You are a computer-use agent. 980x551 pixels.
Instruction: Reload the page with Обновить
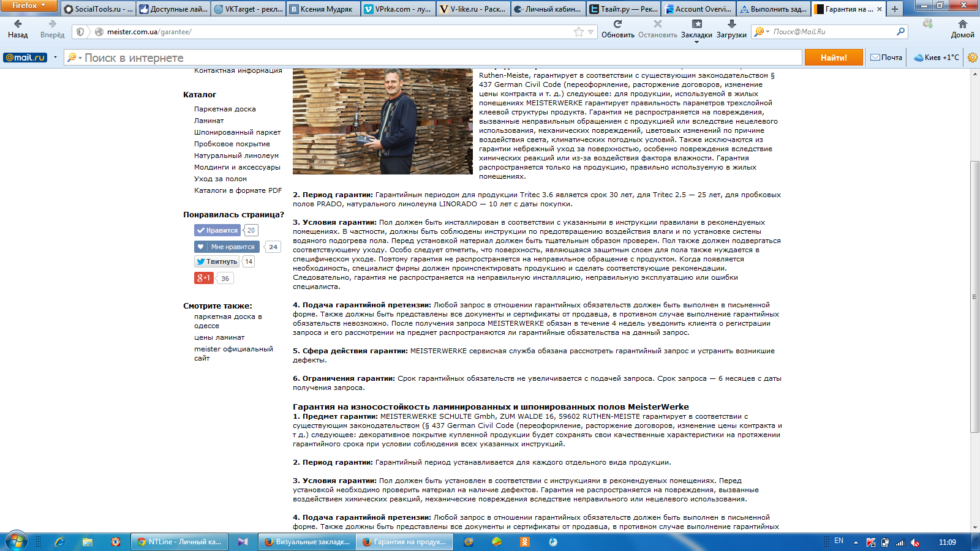[x=617, y=28]
